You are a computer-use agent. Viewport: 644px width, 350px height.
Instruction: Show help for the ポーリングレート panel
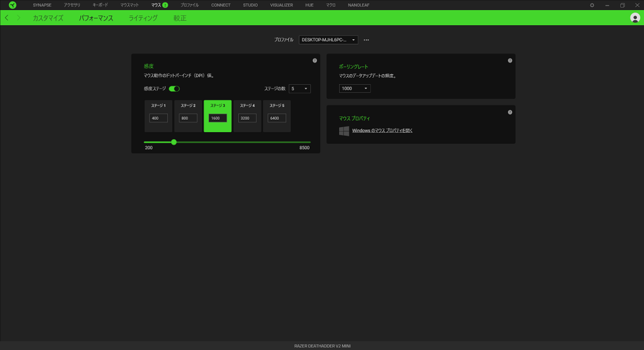510,61
